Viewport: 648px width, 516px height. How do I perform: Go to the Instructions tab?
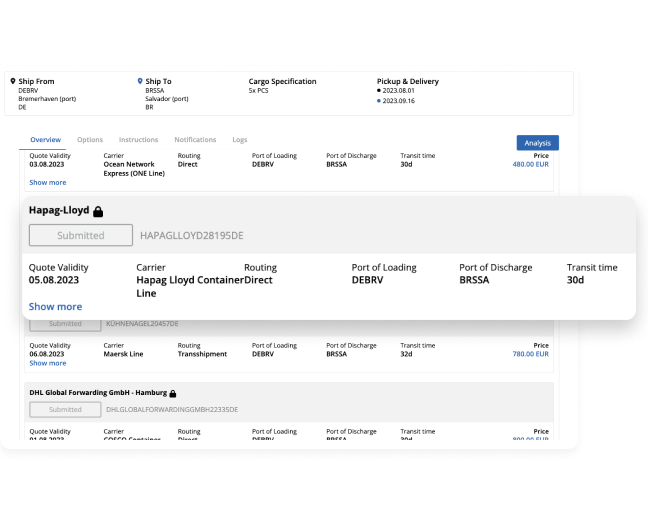(x=138, y=140)
